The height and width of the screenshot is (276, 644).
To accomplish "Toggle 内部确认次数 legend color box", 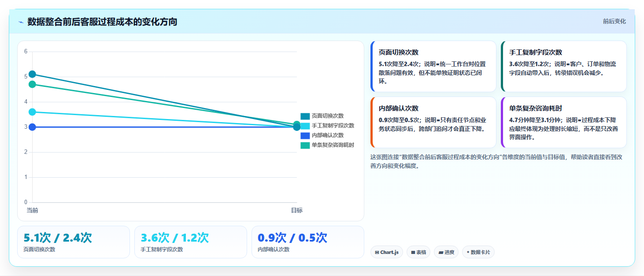I will coord(305,135).
